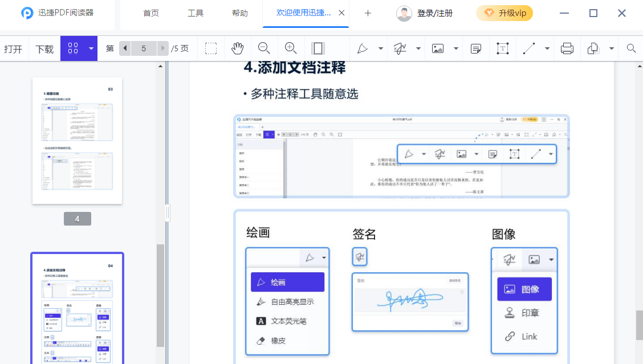The height and width of the screenshot is (364, 643).
Task: Click the 打开 button
Action: [x=13, y=49]
